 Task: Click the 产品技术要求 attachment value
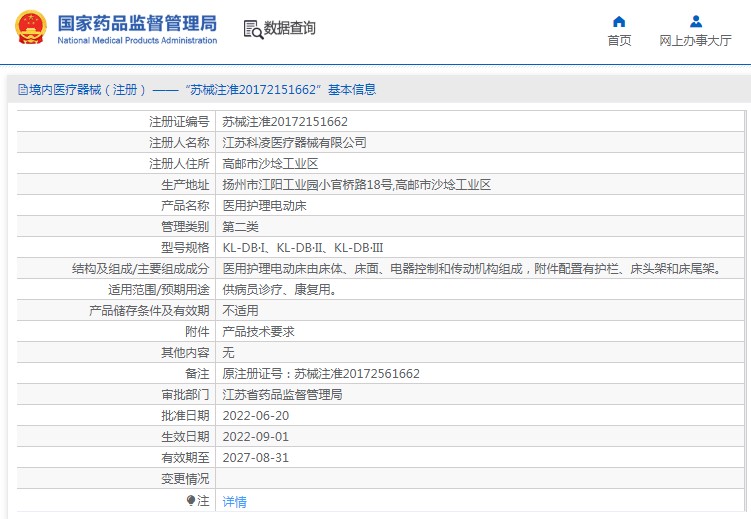[x=258, y=332]
